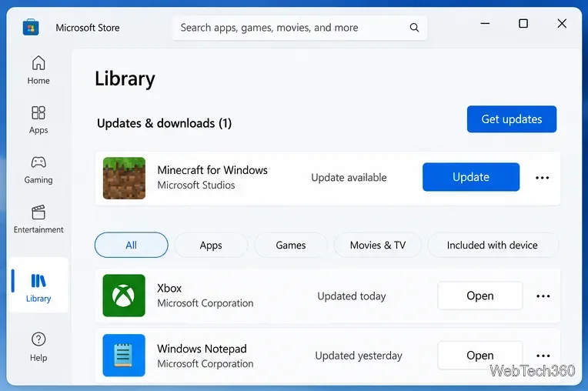
Task: Click the Updated today status text
Action: (x=352, y=296)
